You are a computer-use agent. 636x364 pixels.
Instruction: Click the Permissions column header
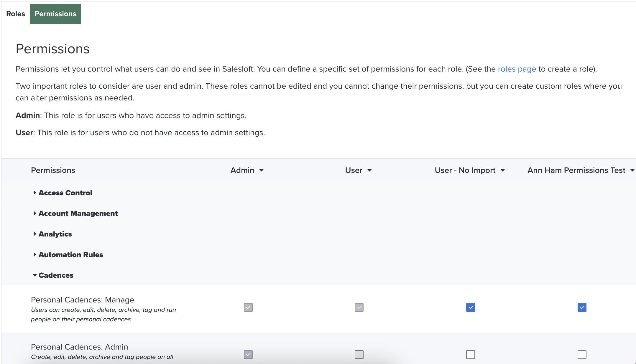[53, 170]
